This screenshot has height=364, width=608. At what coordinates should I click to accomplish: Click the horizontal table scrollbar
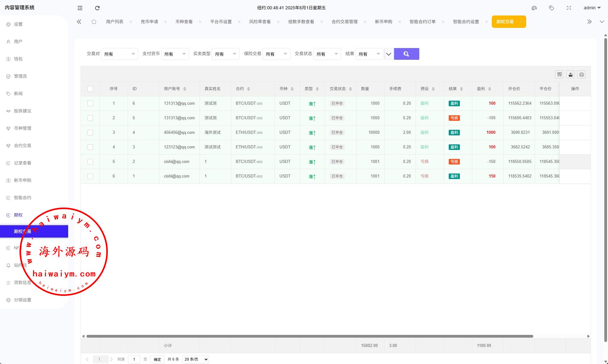click(310, 336)
